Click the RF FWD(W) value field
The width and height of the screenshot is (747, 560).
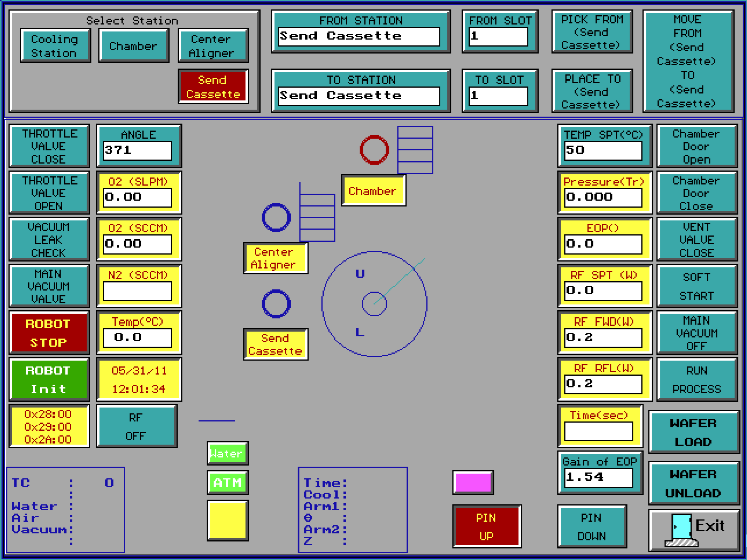603,338
